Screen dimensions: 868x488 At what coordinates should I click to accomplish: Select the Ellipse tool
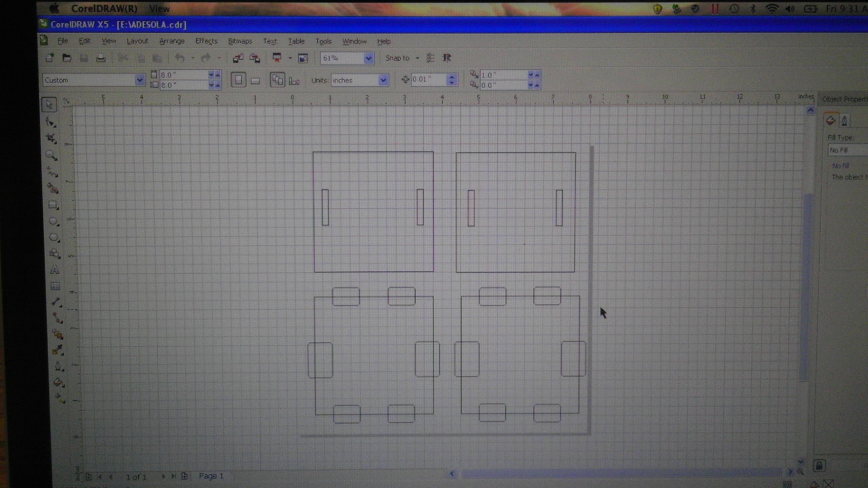click(53, 222)
